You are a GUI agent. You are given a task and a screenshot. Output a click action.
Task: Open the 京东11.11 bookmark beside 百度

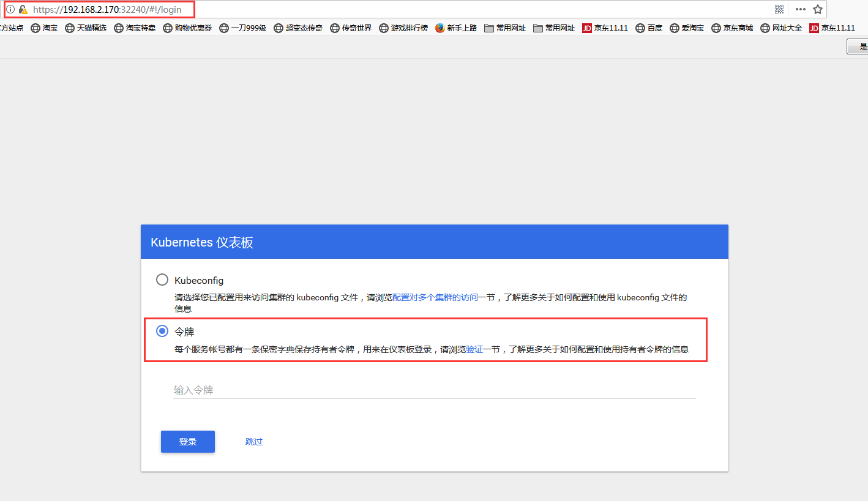tap(605, 28)
